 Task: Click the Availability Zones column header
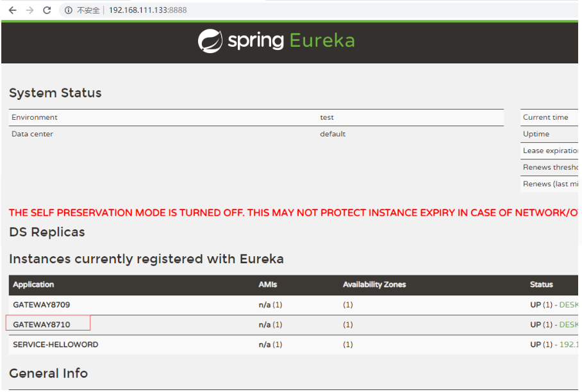click(x=374, y=284)
